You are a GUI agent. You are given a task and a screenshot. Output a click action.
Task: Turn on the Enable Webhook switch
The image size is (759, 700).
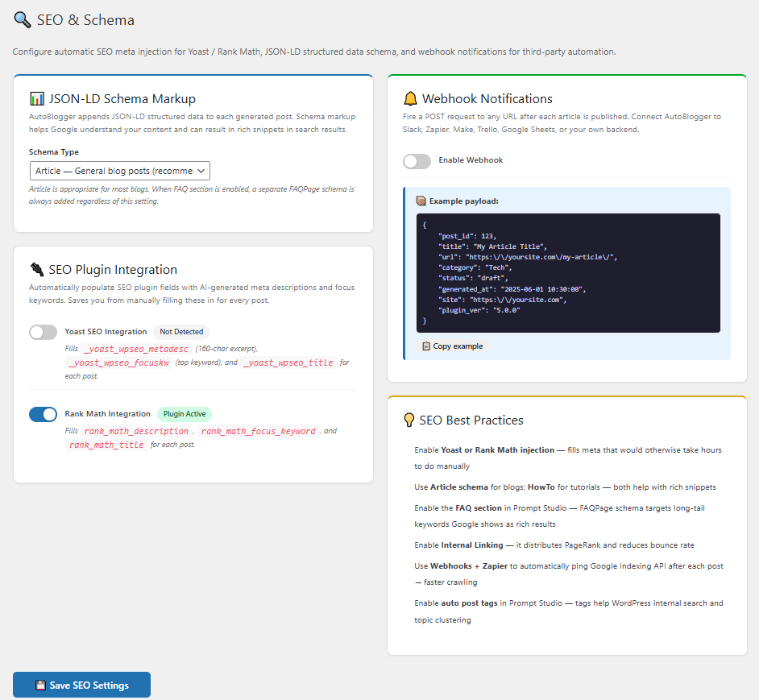point(417,161)
